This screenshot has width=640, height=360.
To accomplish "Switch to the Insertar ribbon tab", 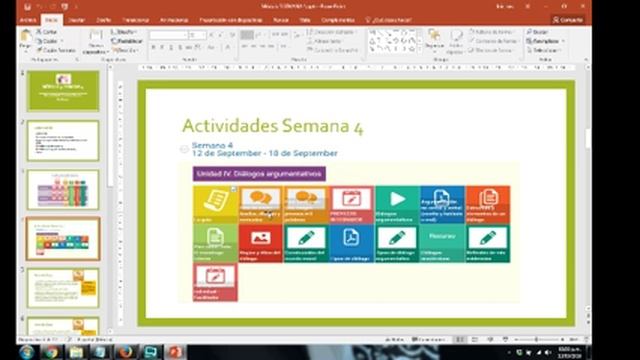I will click(x=77, y=20).
